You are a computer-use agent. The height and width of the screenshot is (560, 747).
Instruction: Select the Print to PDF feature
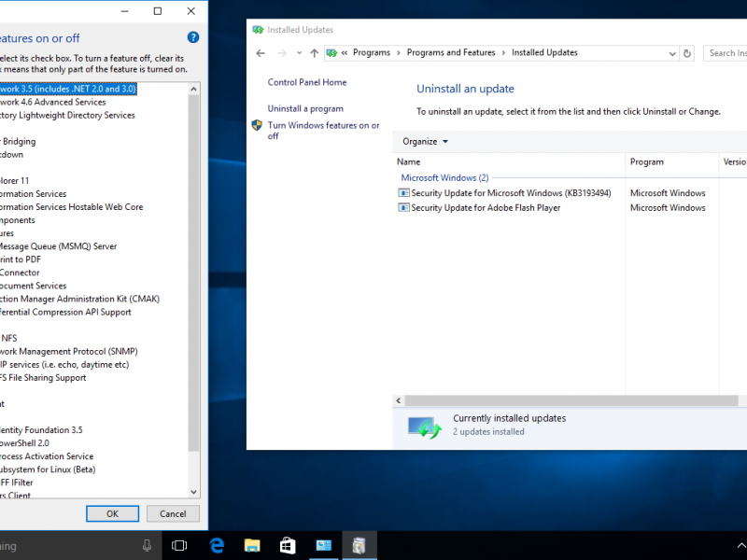pyautogui.click(x=21, y=259)
